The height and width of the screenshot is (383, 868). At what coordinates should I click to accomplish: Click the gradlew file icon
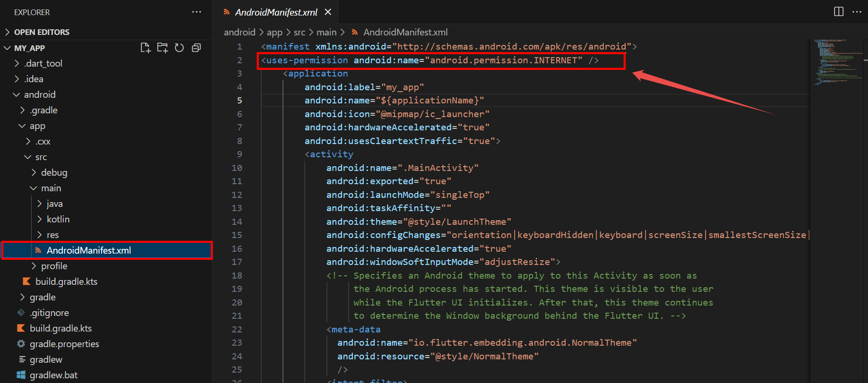pos(22,359)
